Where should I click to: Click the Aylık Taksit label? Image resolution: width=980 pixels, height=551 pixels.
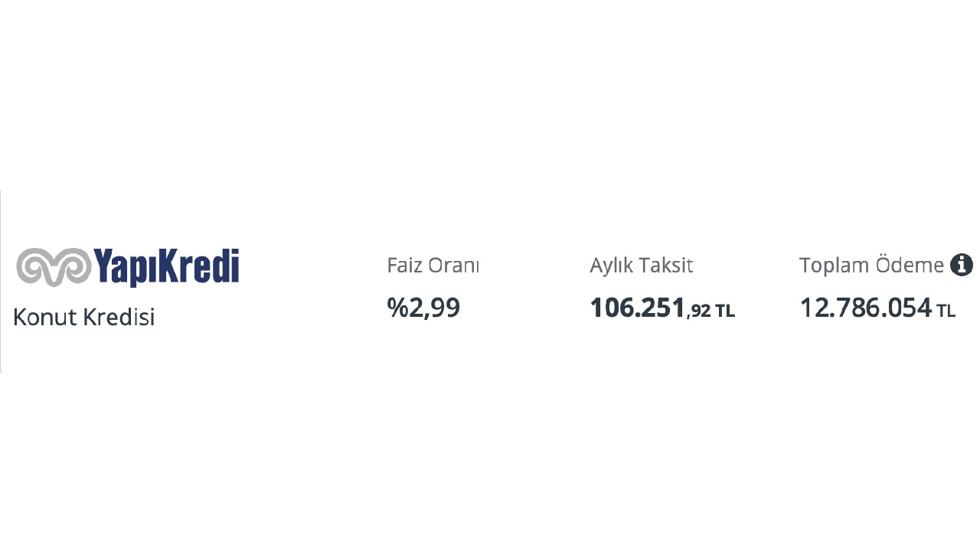pyautogui.click(x=641, y=266)
